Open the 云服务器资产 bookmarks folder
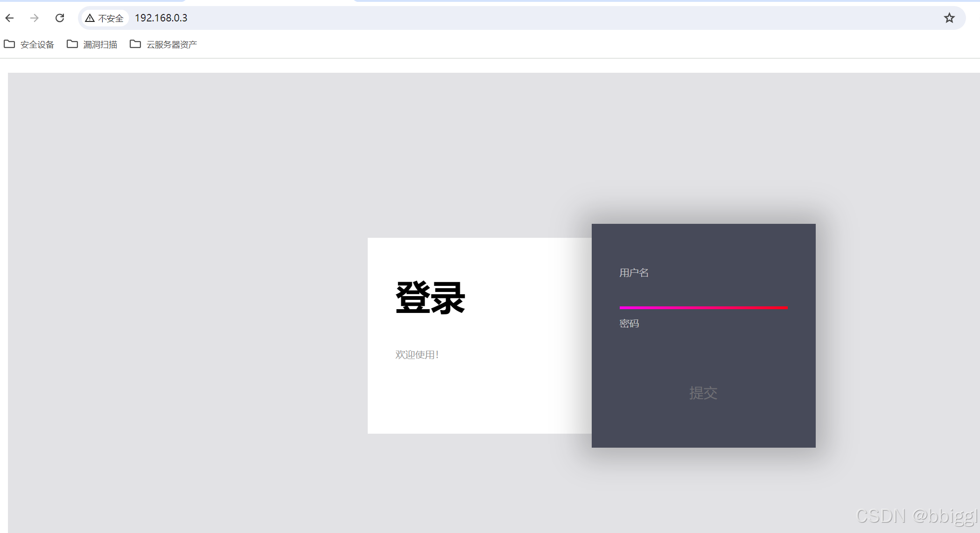980x533 pixels. [x=163, y=44]
